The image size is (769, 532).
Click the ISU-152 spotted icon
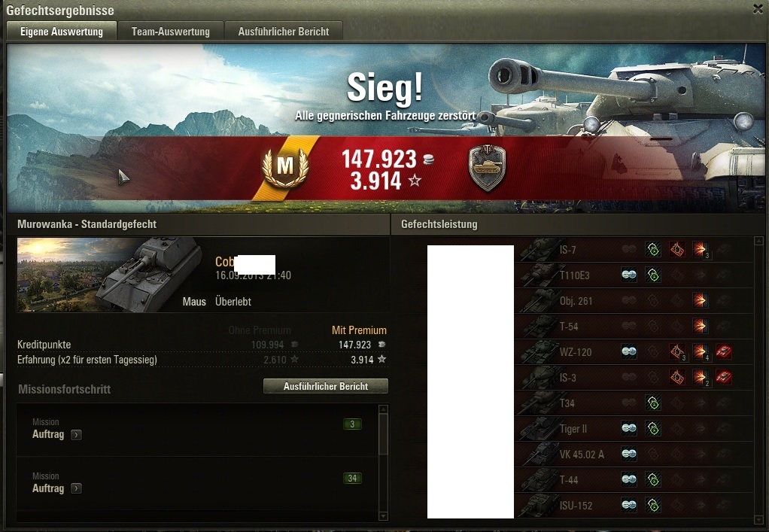tap(629, 505)
